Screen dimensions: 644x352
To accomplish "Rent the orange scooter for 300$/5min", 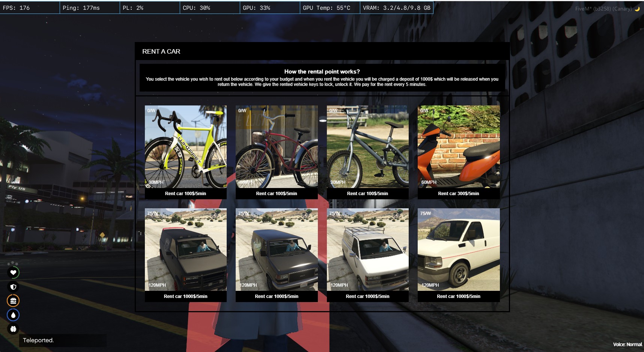I will point(459,194).
